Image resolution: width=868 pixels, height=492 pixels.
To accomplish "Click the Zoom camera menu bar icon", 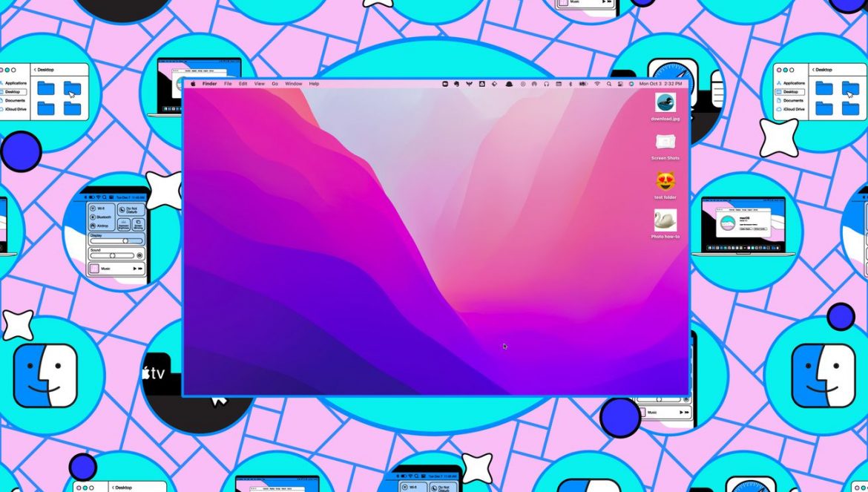I will click(x=445, y=84).
